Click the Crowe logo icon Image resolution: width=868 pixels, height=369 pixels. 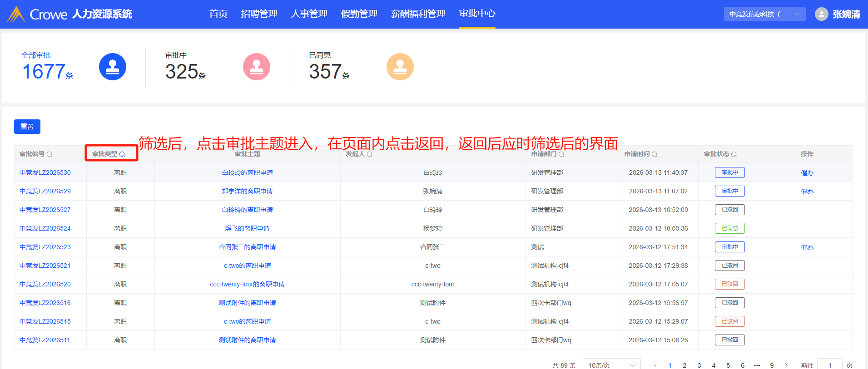pos(16,14)
